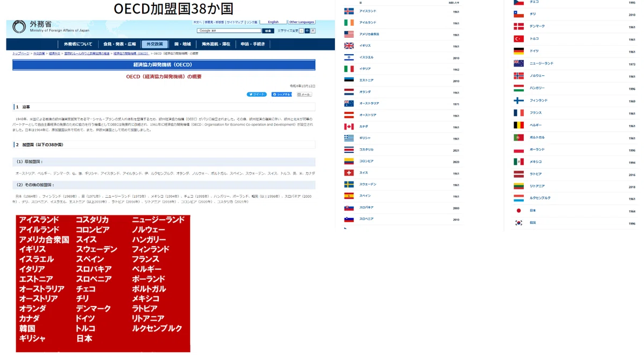Click the Turkey flag beside トルコ
Image resolution: width=644 pixels, height=363 pixels.
point(518,39)
